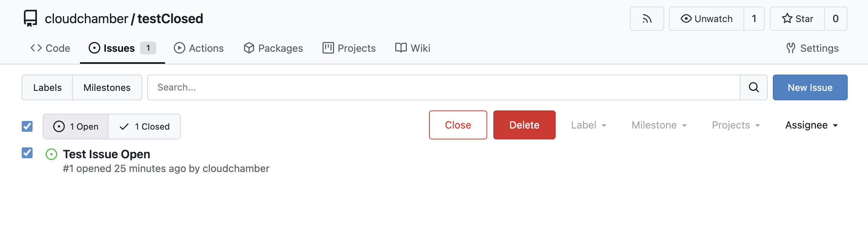Open the Wiki tab
This screenshot has width=868, height=231.
pyautogui.click(x=413, y=48)
